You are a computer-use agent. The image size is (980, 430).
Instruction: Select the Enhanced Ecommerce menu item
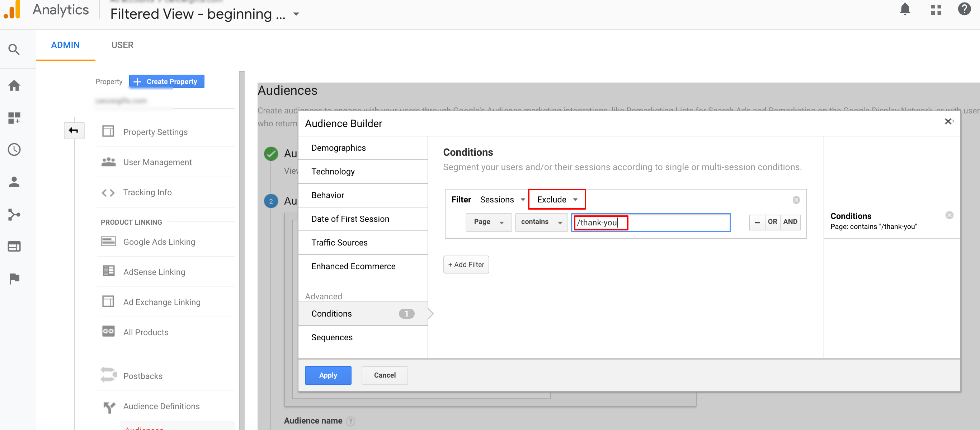point(353,266)
